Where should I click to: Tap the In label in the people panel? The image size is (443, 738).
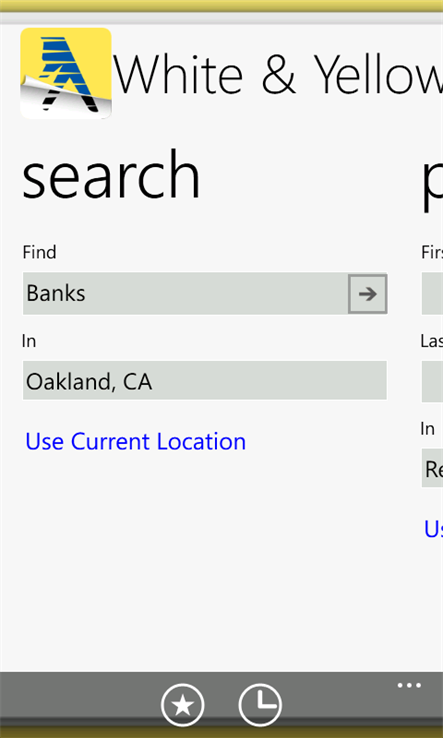coord(427,429)
